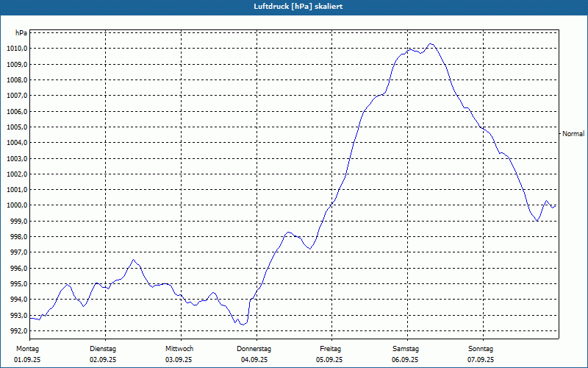Image resolution: width=588 pixels, height=368 pixels.
Task: Click the 994,0 axis value
Action: [18, 300]
